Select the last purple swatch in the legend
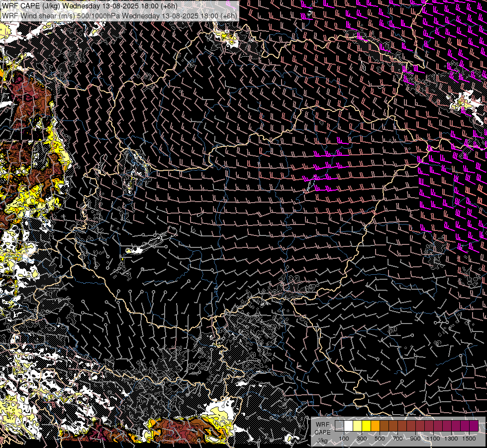Image resolution: width=487 pixels, height=448 pixels. click(x=474, y=426)
